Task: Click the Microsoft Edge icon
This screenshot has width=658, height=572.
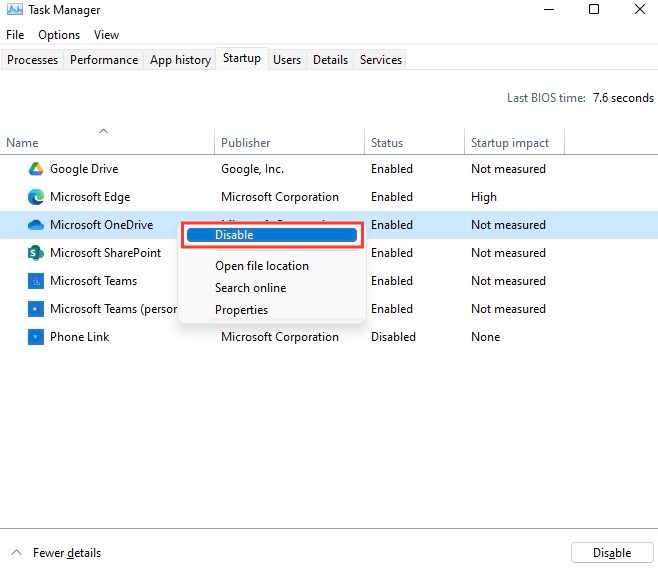Action: click(x=36, y=197)
